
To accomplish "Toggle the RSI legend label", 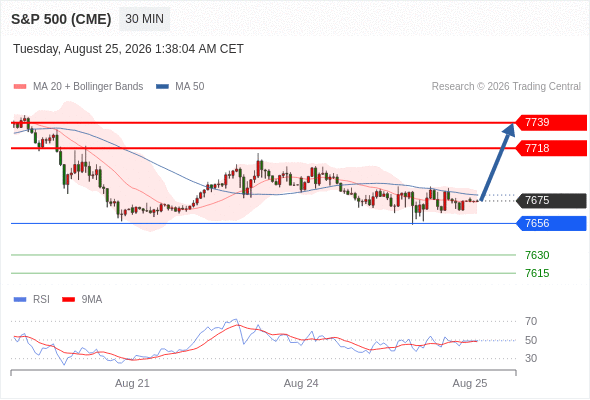I will point(41,300).
